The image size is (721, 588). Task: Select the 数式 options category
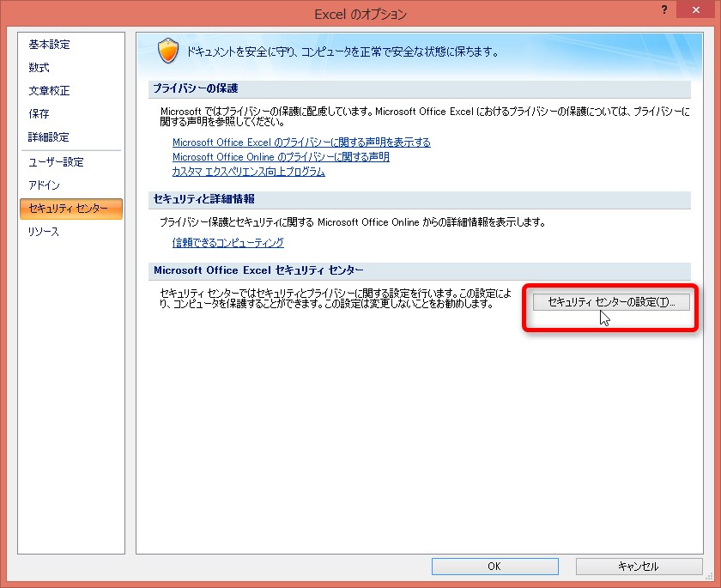[39, 68]
